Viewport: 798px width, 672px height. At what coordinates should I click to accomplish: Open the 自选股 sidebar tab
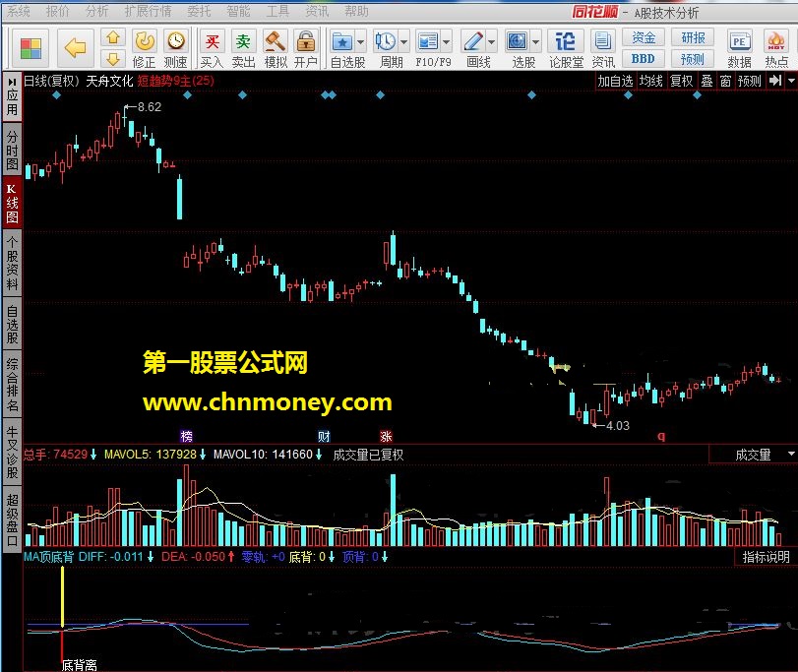point(12,324)
